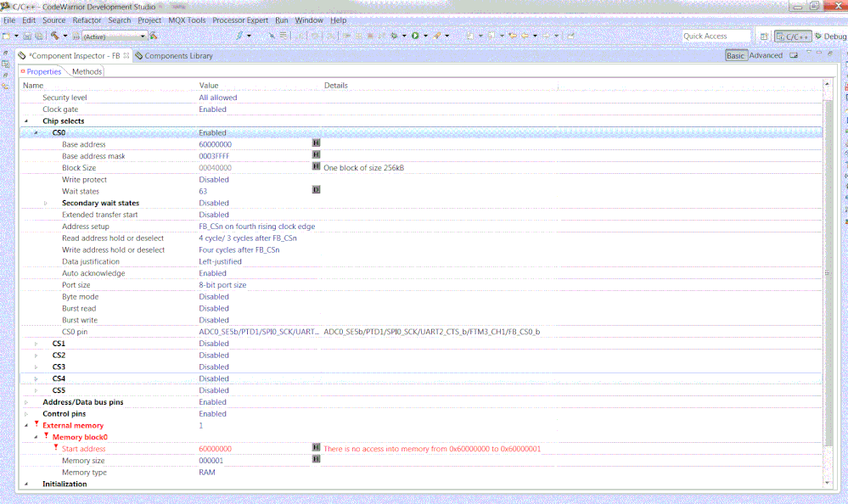
Task: Toggle hex radix for Memory size
Action: pos(317,459)
